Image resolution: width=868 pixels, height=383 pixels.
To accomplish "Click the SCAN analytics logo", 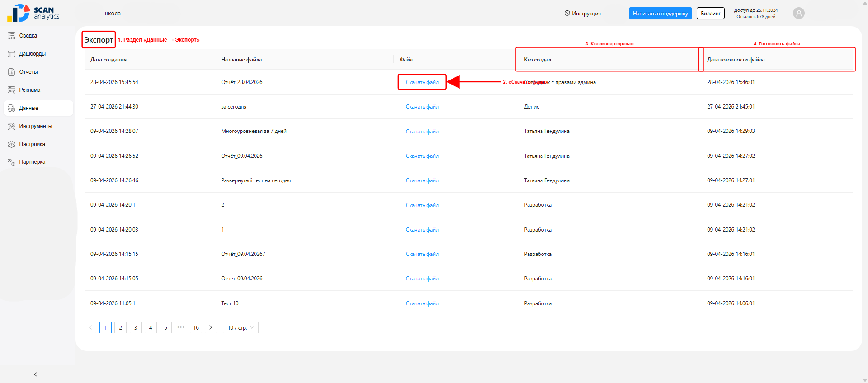I will (x=33, y=13).
